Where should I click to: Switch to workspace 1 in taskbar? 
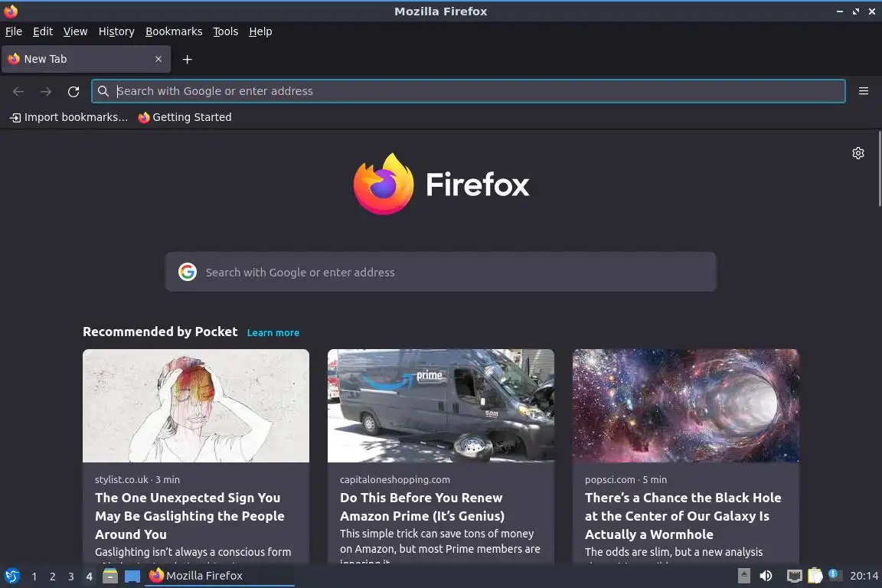[34, 577]
